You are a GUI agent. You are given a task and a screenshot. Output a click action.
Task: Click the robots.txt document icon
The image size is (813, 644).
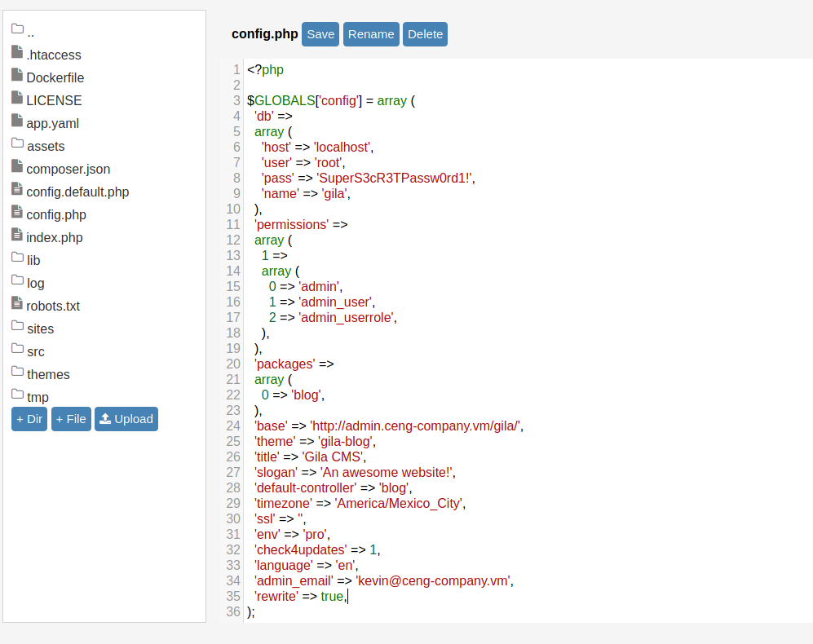click(x=17, y=303)
